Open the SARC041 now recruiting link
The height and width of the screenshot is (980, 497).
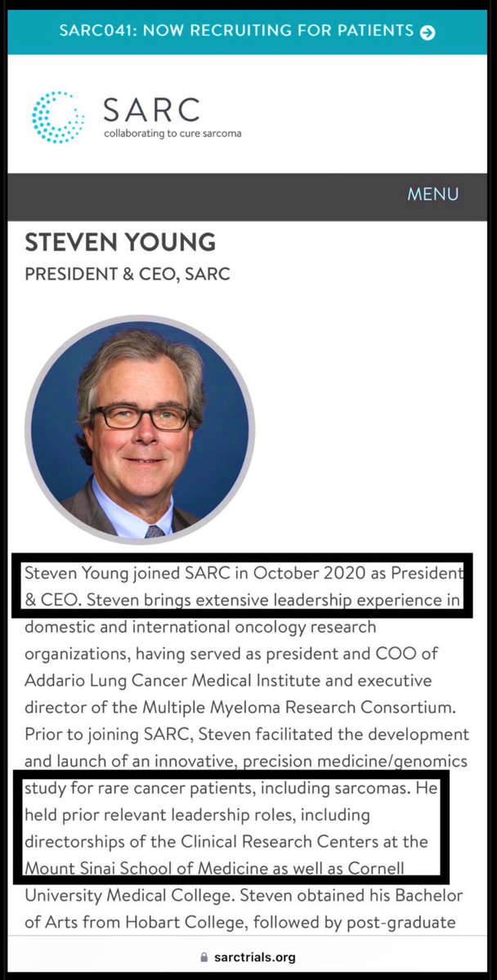click(237, 31)
